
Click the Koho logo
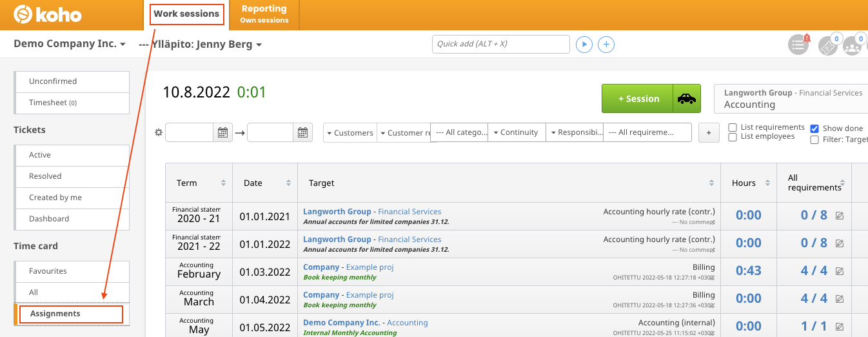click(x=47, y=14)
